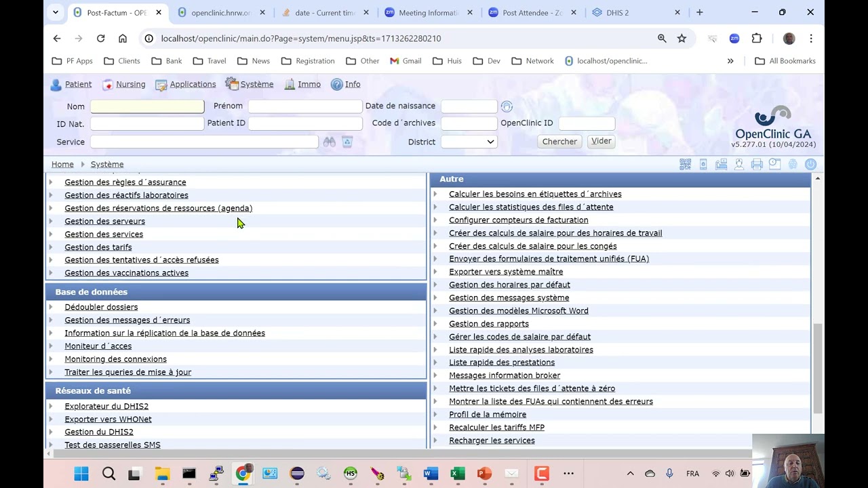Screen dimensions: 868x488
Task: Open File Explorer from taskbar
Action: (x=162, y=473)
